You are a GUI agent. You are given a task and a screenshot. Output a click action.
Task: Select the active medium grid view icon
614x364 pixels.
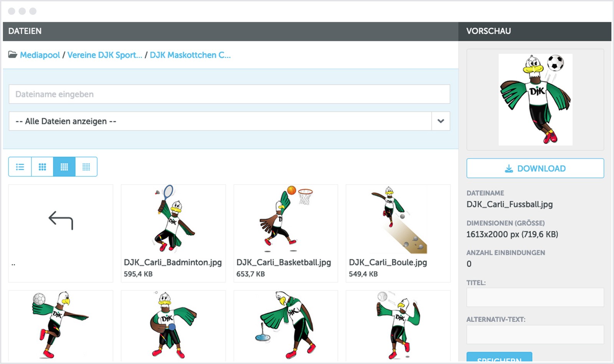tap(64, 167)
